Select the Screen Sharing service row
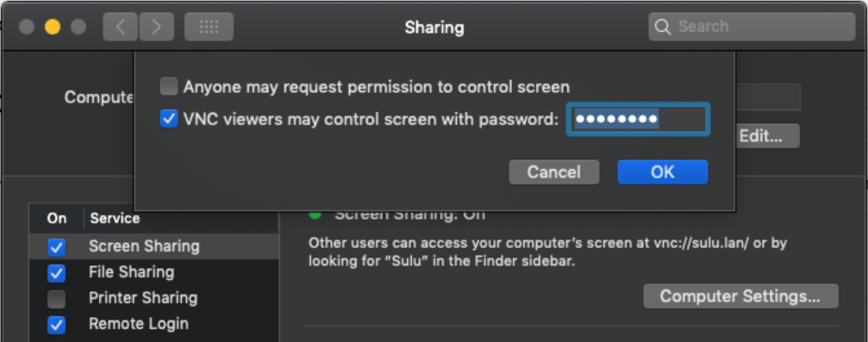Image resolution: width=868 pixels, height=342 pixels. (154, 246)
